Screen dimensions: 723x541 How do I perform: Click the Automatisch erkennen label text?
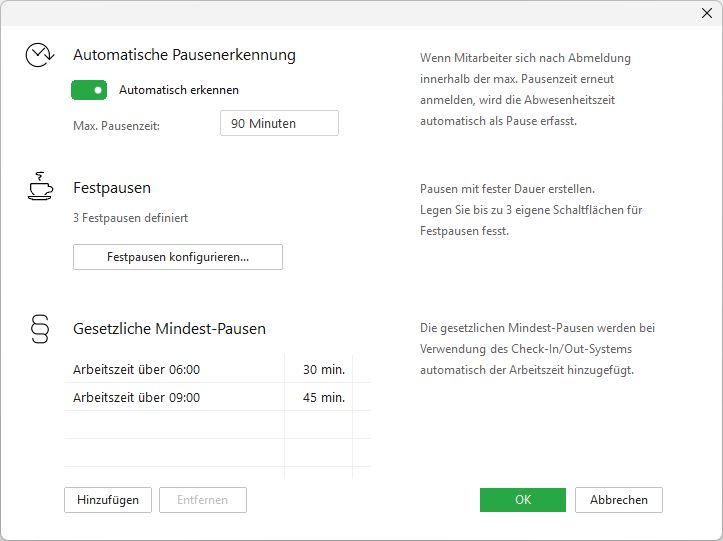pos(179,90)
